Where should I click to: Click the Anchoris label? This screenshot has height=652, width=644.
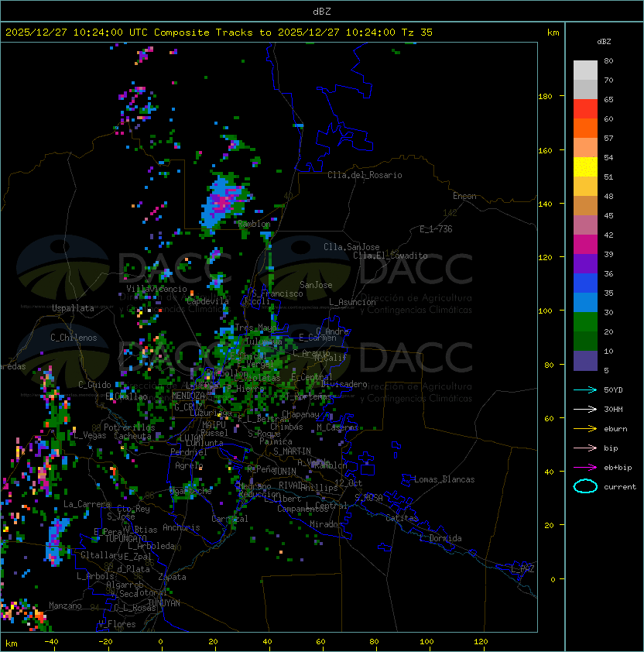[x=181, y=527]
